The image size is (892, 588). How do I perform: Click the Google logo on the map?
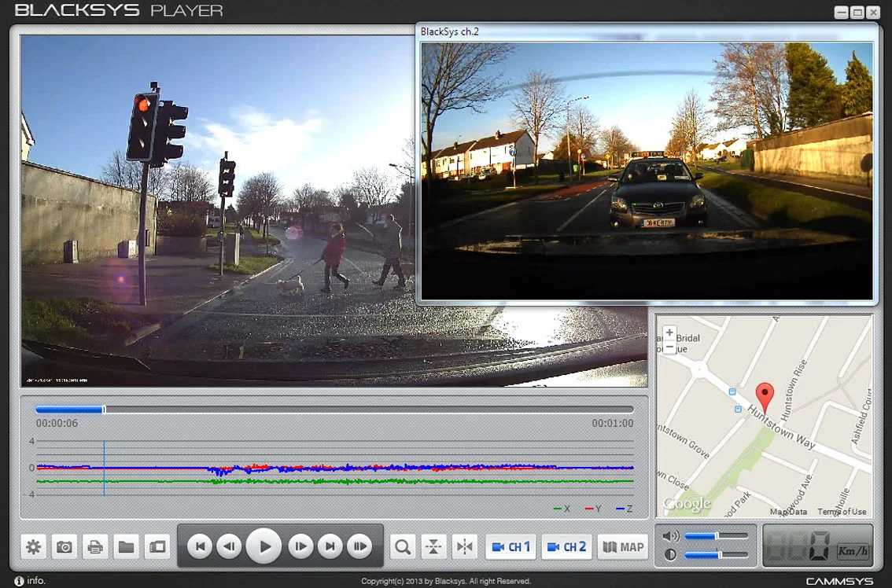pyautogui.click(x=687, y=505)
